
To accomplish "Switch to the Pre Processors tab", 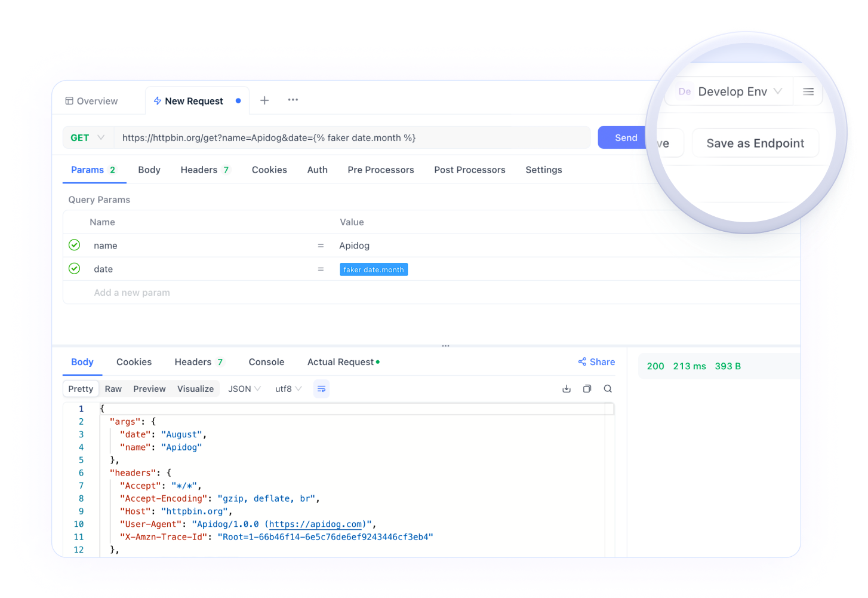I will (380, 170).
